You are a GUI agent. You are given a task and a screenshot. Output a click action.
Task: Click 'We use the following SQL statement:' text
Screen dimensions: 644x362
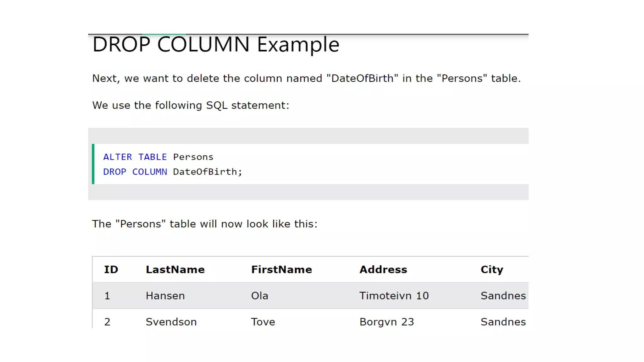[191, 105]
